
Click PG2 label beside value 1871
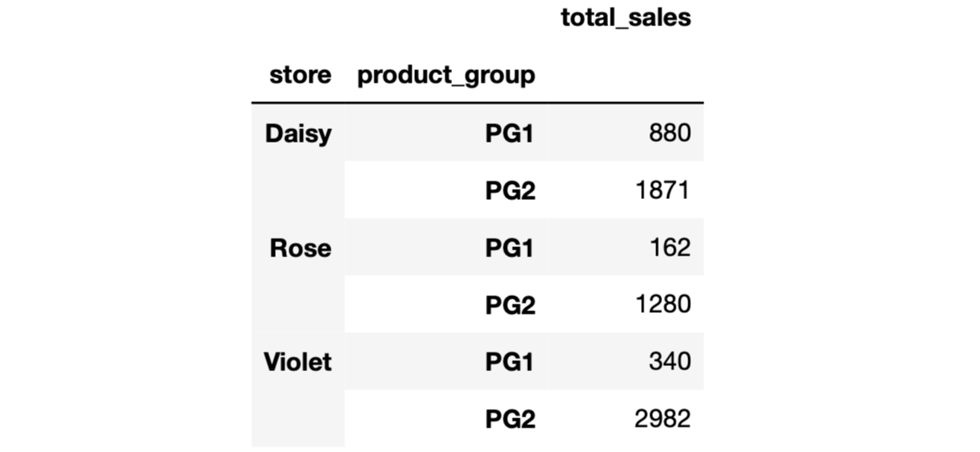[509, 191]
